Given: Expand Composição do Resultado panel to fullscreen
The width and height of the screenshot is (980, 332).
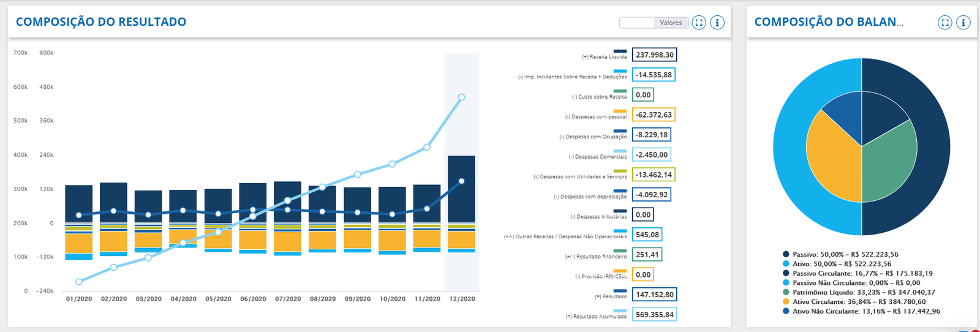Looking at the screenshot, I should (699, 23).
